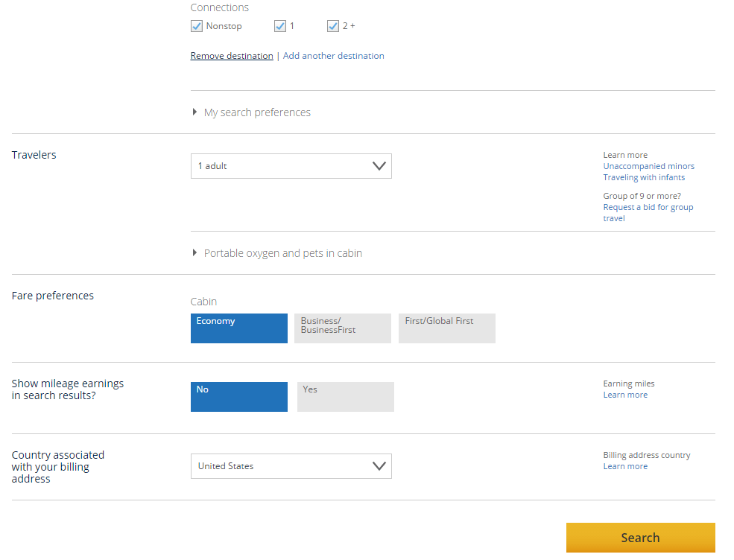The width and height of the screenshot is (734, 560).
Task: Choose Yes for showing mileage earnings
Action: tap(346, 397)
